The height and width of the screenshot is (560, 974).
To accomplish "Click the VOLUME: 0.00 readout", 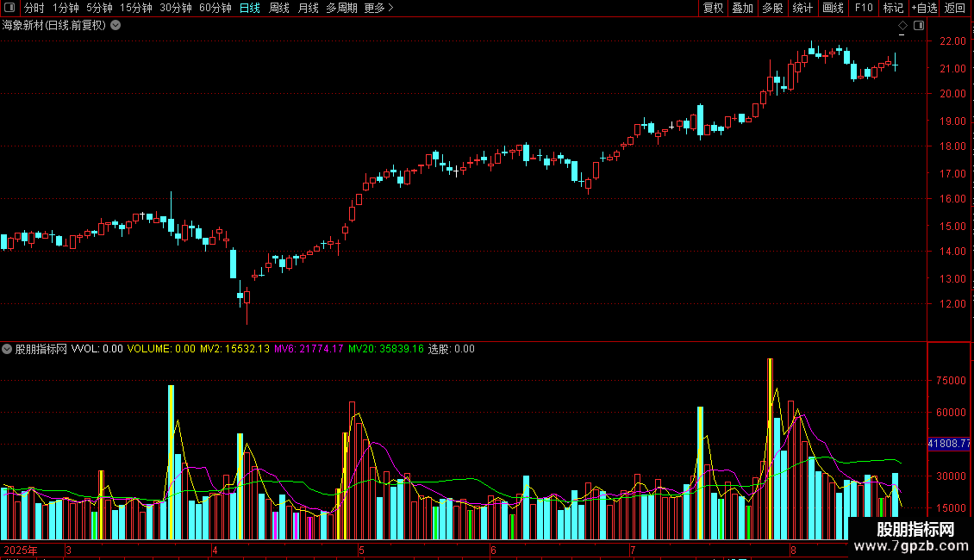I will (161, 349).
